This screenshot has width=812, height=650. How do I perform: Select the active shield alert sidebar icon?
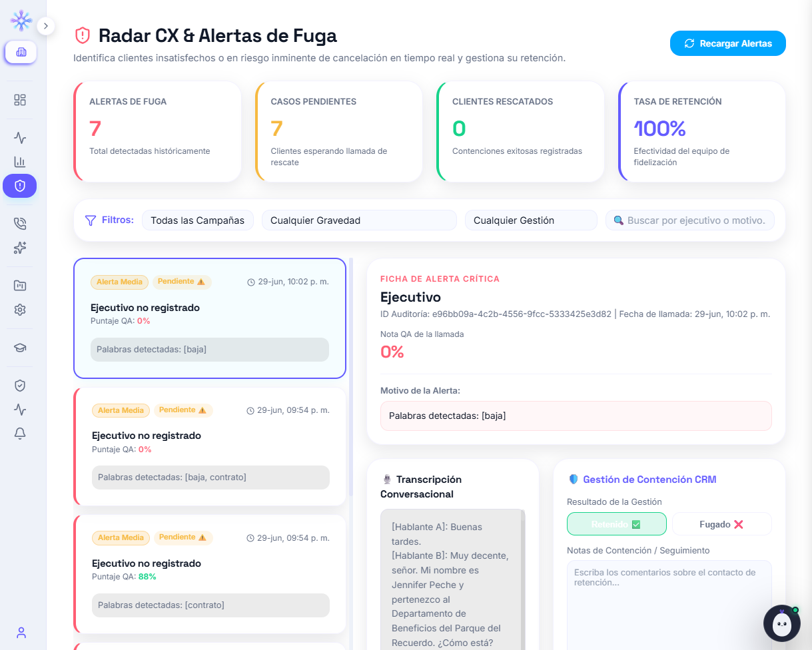(x=20, y=186)
